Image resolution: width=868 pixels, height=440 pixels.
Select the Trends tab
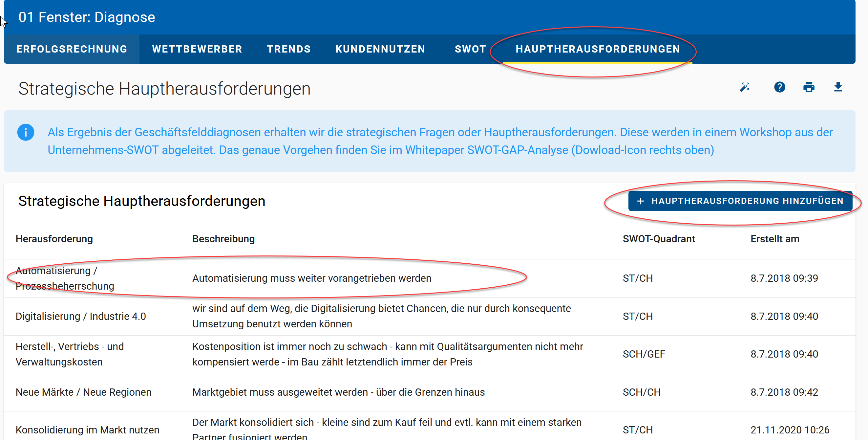tap(289, 49)
